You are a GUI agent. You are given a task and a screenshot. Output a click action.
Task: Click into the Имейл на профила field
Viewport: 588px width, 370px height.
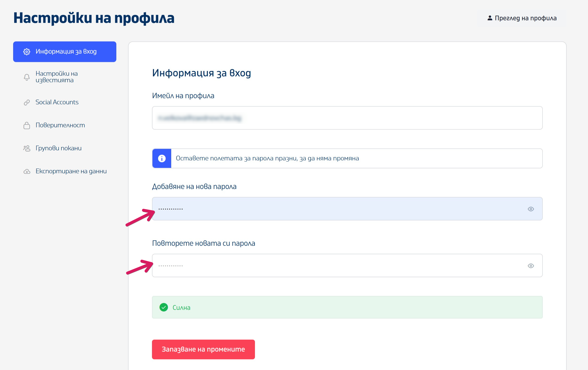pos(347,118)
